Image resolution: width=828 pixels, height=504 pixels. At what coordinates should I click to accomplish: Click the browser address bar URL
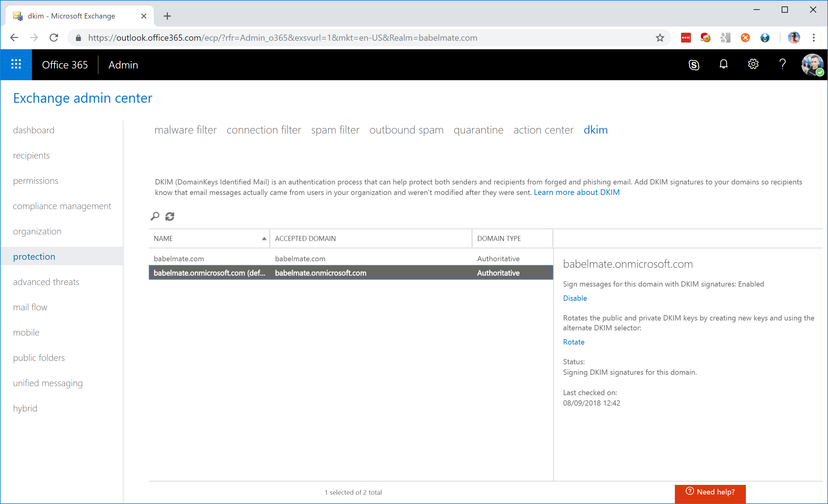(282, 38)
